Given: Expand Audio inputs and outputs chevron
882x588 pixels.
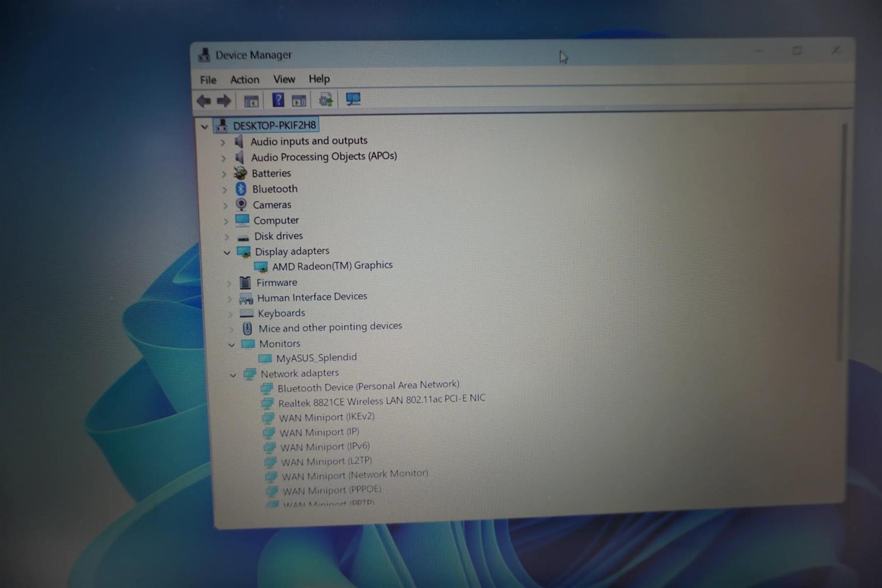Looking at the screenshot, I should point(223,142).
